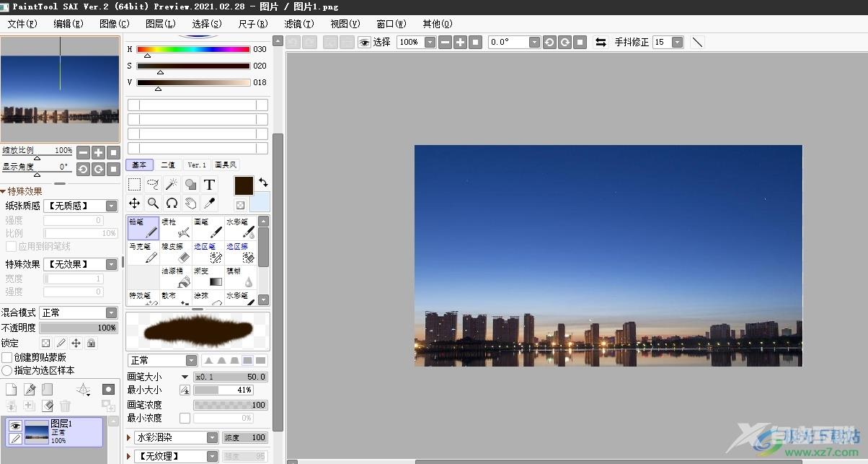Choose the 选区笔 selection pen
Viewport: 868px width, 464px height.
(208, 253)
